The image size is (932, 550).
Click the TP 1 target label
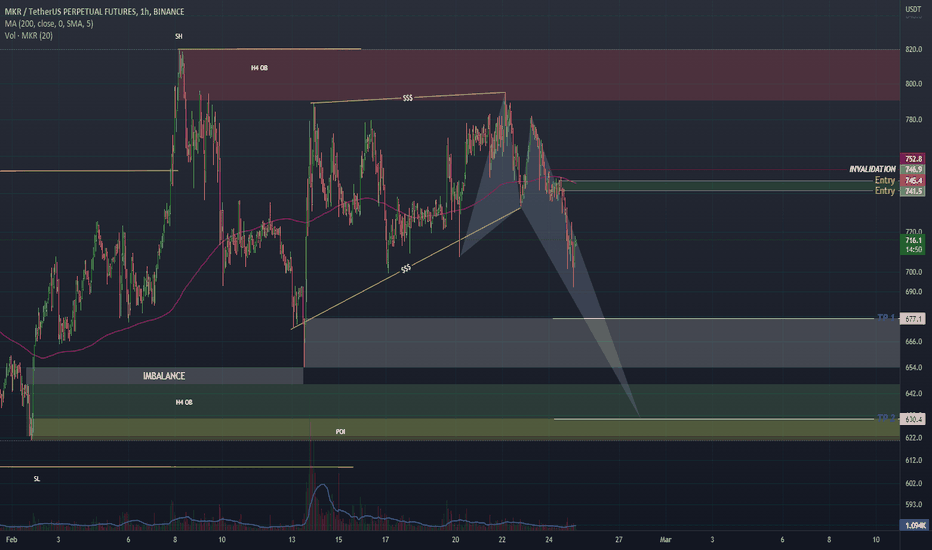click(x=886, y=318)
